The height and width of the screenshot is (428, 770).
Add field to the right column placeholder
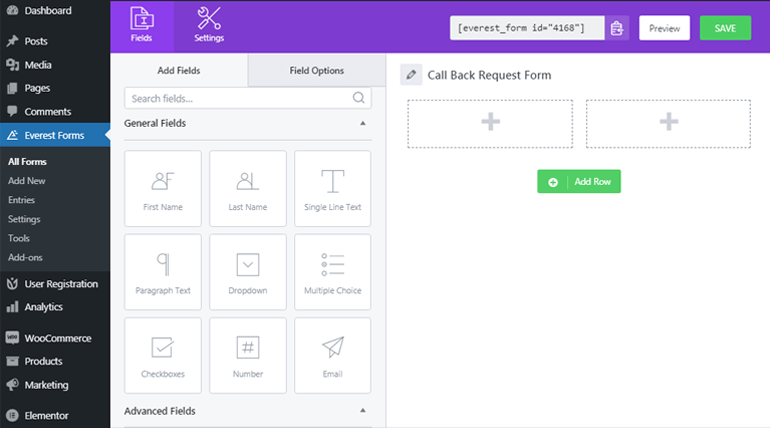668,124
